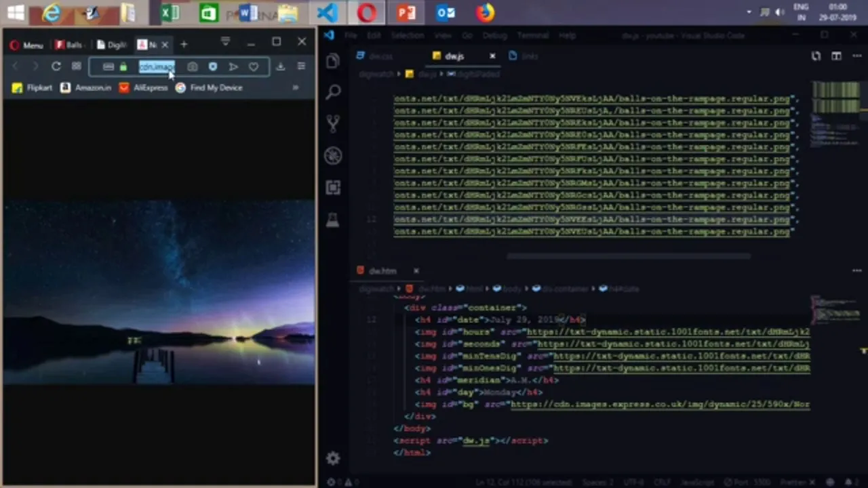Click the send to My Flow icon
Screen dimensions: 868x488
233,66
